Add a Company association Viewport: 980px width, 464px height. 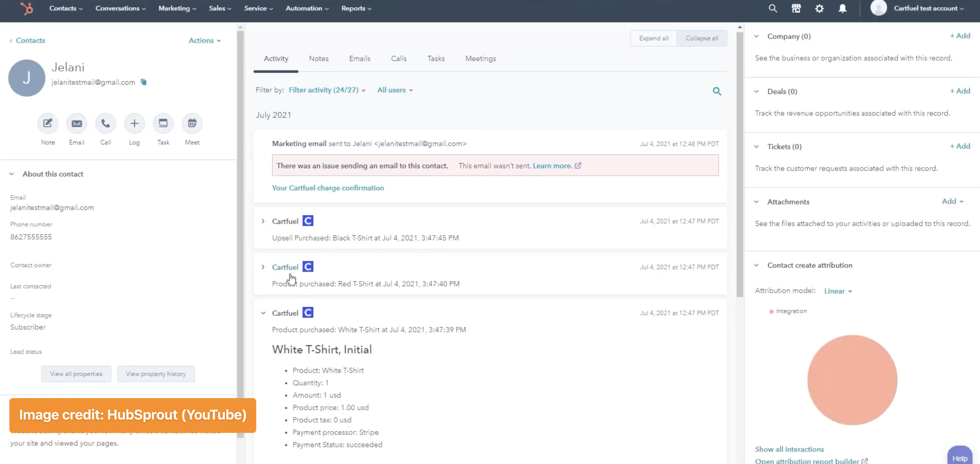click(x=960, y=36)
